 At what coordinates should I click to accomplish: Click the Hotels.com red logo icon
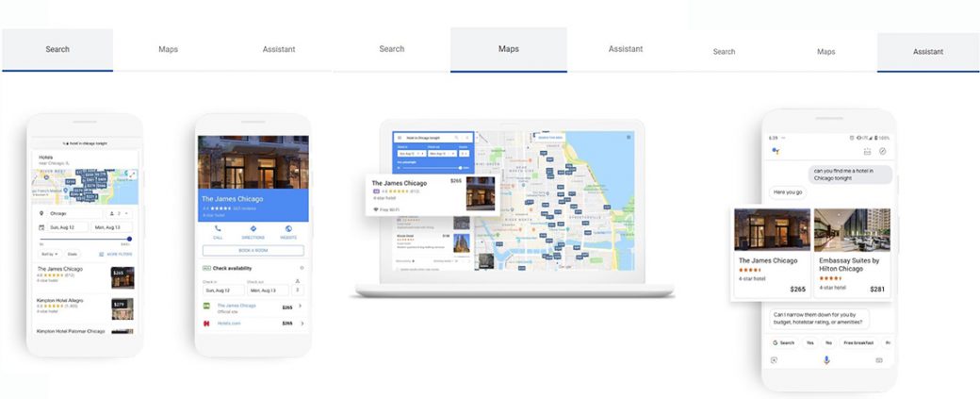pos(206,324)
